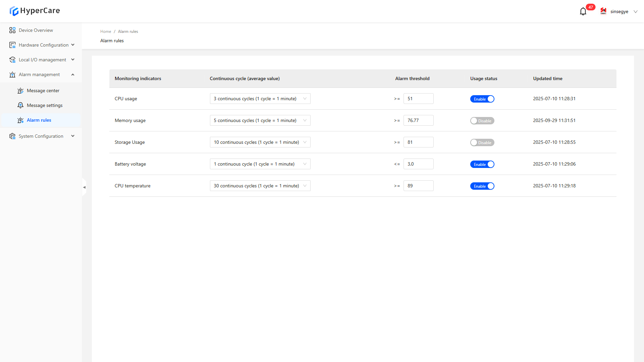
Task: Enable the Storage Usage alarm toggle
Action: pyautogui.click(x=482, y=142)
